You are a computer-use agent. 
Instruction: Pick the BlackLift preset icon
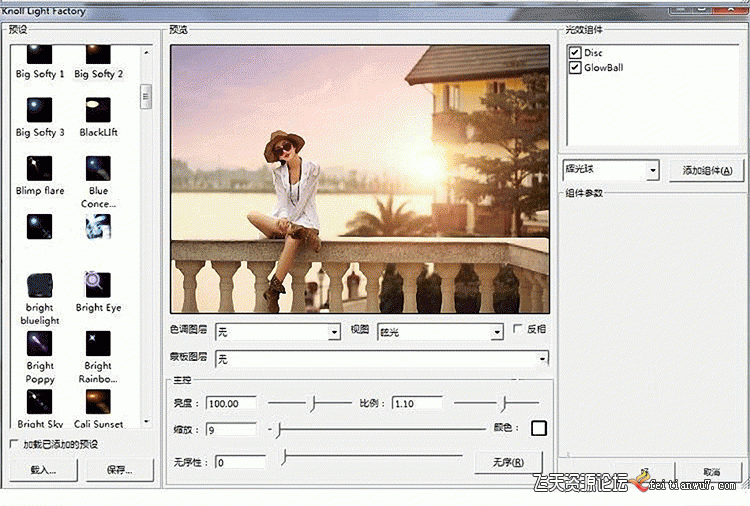(x=98, y=110)
